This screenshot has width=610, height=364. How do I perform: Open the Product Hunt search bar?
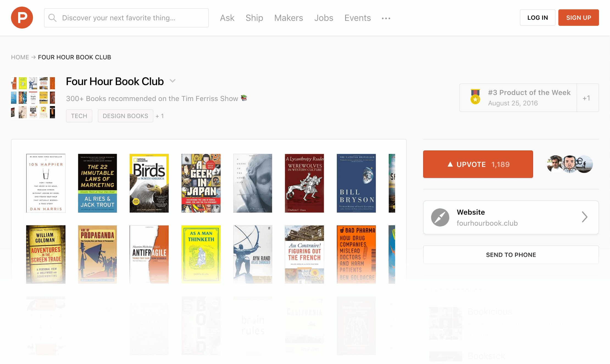click(126, 18)
